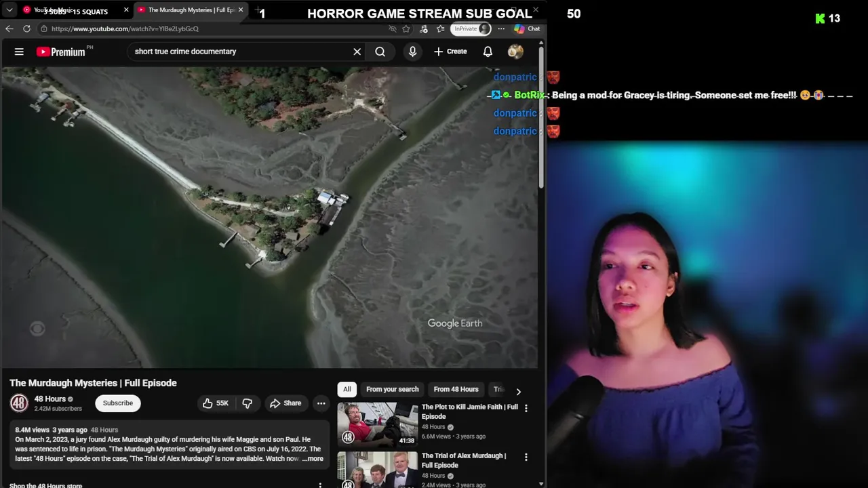Select the All filter chip
Viewport: 868px width, 488px height.
347,389
